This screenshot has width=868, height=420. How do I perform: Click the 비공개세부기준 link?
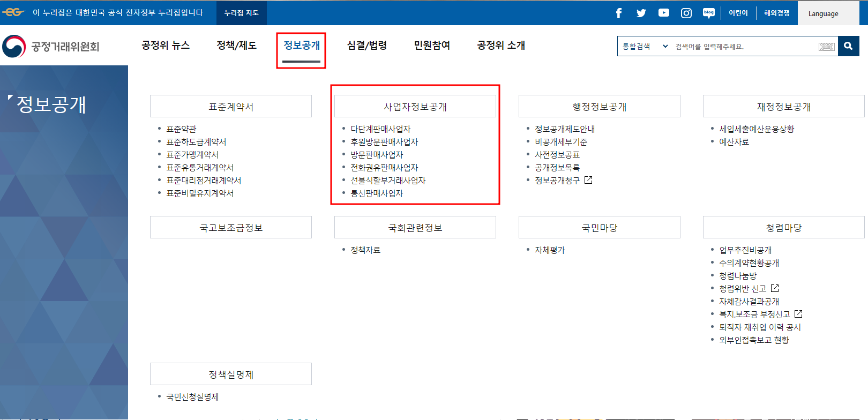click(561, 142)
